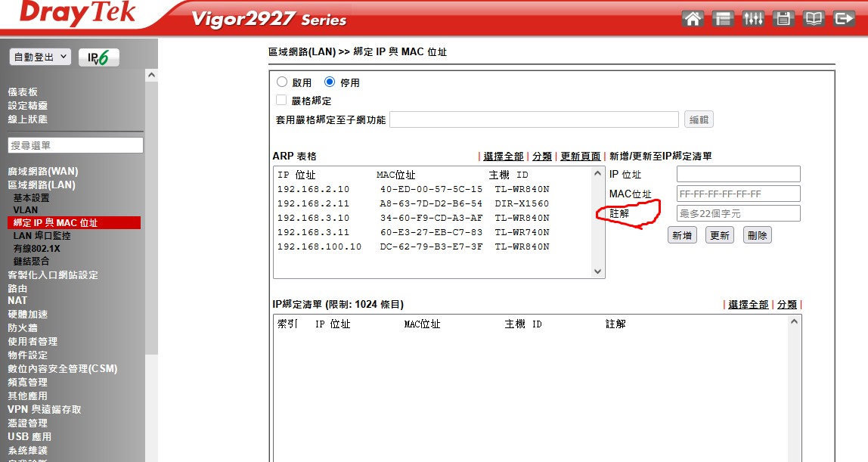
Task: Click the logout arrow icon
Action: click(x=843, y=19)
